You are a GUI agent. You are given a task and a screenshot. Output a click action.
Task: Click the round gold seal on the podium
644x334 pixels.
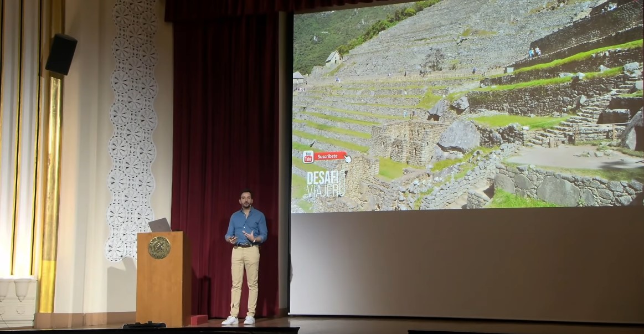159,248
